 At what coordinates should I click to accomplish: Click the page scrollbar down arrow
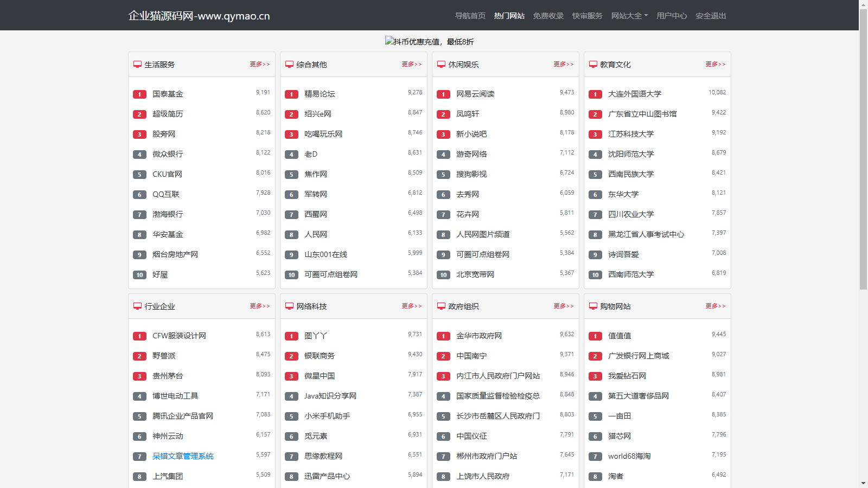pos(863,483)
